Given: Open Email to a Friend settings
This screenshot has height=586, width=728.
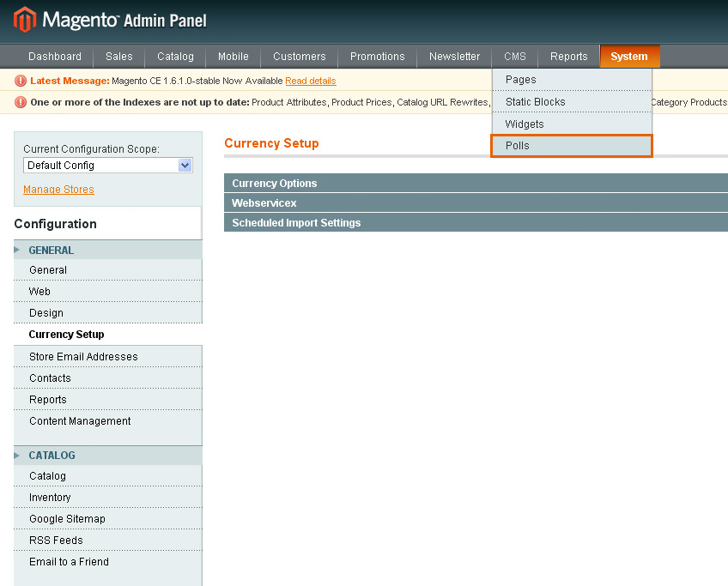Looking at the screenshot, I should pos(108,561).
